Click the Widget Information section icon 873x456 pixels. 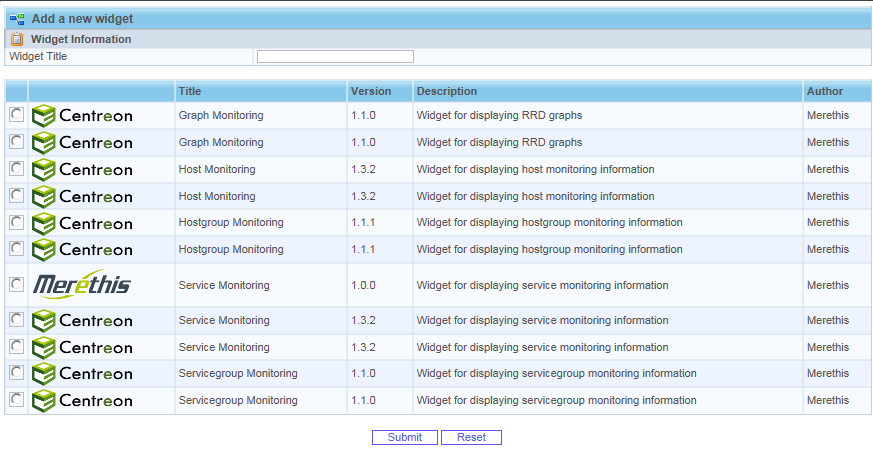pyautogui.click(x=17, y=39)
